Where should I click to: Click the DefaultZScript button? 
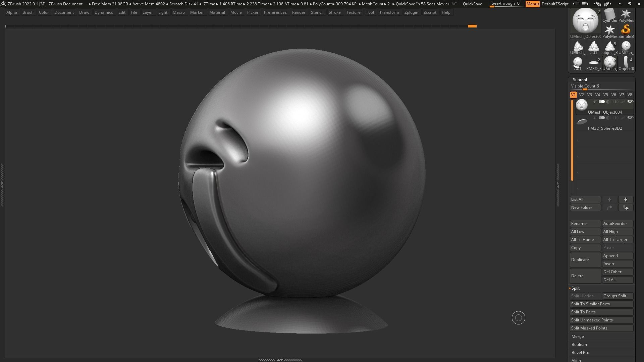555,4
